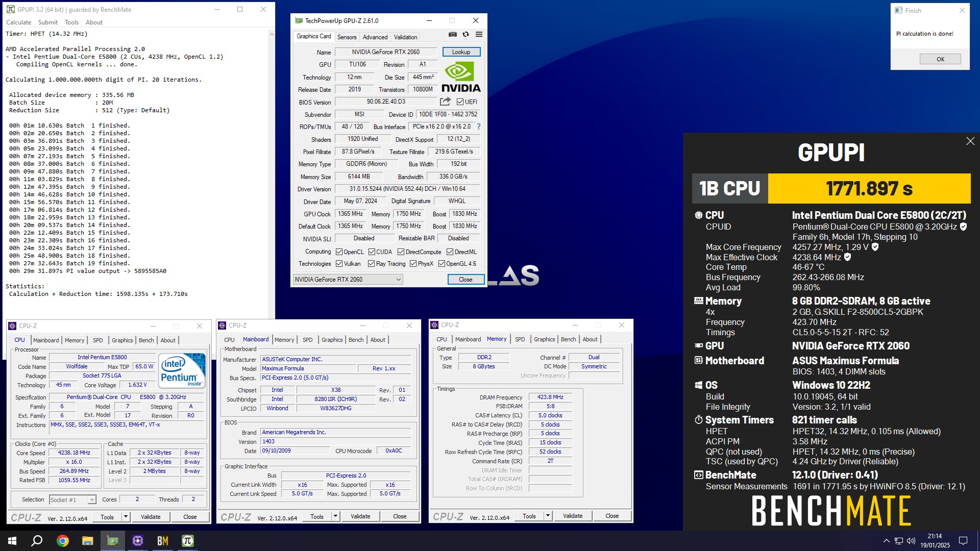
Task: Open the Submit menu in GPUPI
Action: (x=48, y=22)
